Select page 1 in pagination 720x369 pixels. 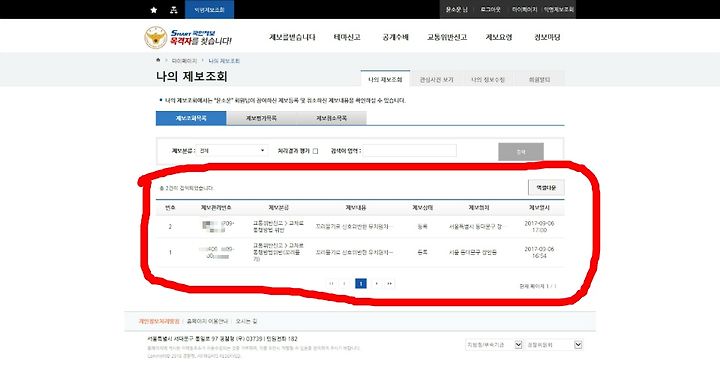[361, 284]
